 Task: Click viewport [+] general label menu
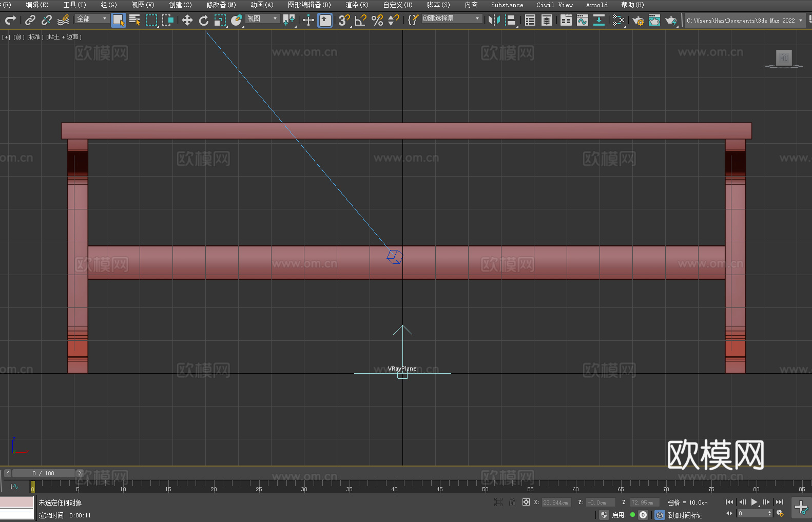click(x=6, y=37)
